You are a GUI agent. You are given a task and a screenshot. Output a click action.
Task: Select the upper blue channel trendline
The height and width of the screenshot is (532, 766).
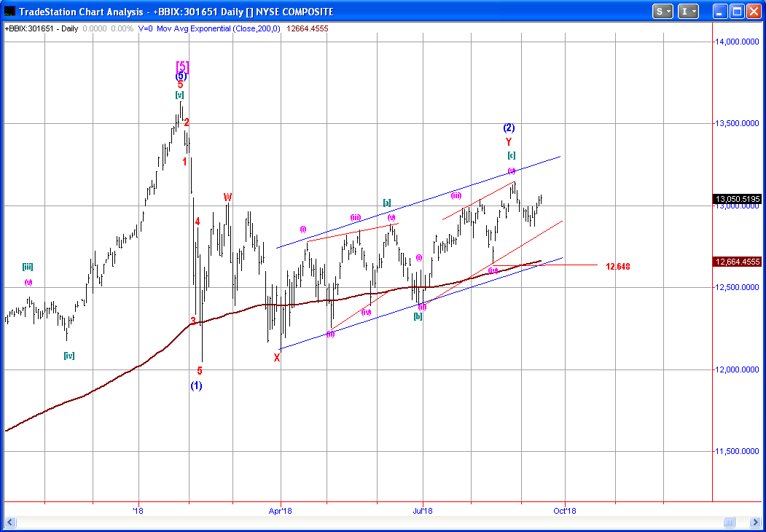[x=418, y=203]
